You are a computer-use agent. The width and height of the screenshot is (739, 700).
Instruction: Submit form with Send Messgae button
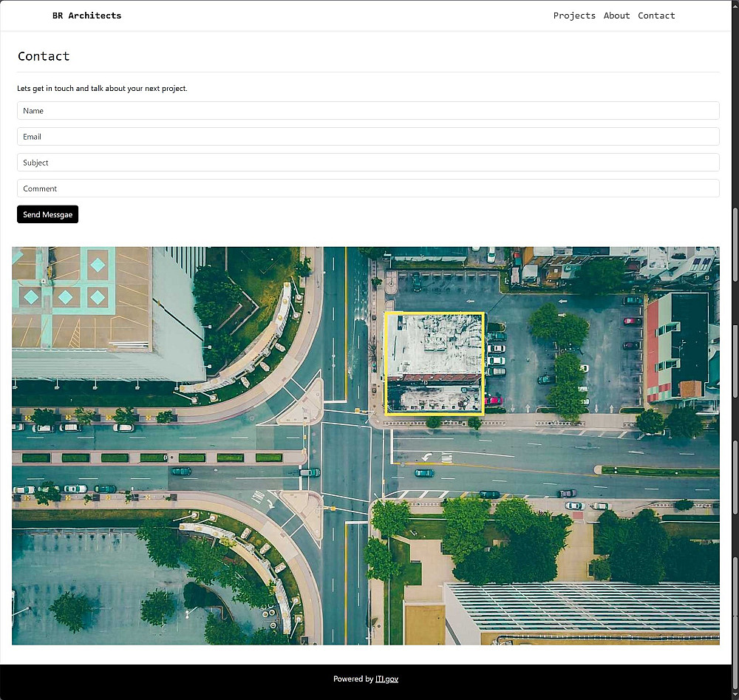tap(47, 214)
